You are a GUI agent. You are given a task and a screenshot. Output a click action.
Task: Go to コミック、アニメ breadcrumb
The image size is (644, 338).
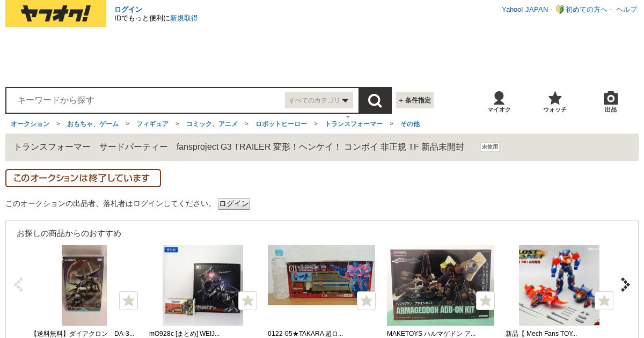(x=212, y=124)
